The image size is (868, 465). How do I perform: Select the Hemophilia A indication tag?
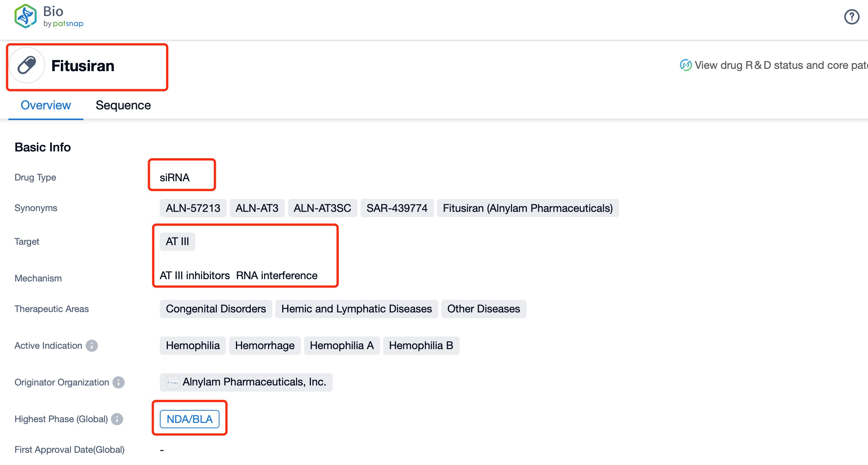tap(341, 346)
